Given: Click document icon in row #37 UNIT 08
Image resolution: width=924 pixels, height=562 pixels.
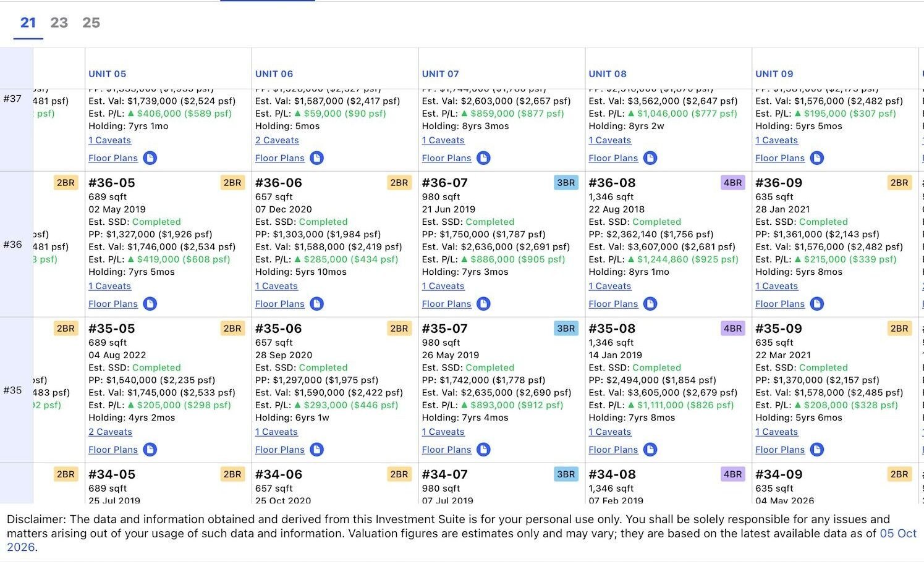Looking at the screenshot, I should [x=650, y=158].
